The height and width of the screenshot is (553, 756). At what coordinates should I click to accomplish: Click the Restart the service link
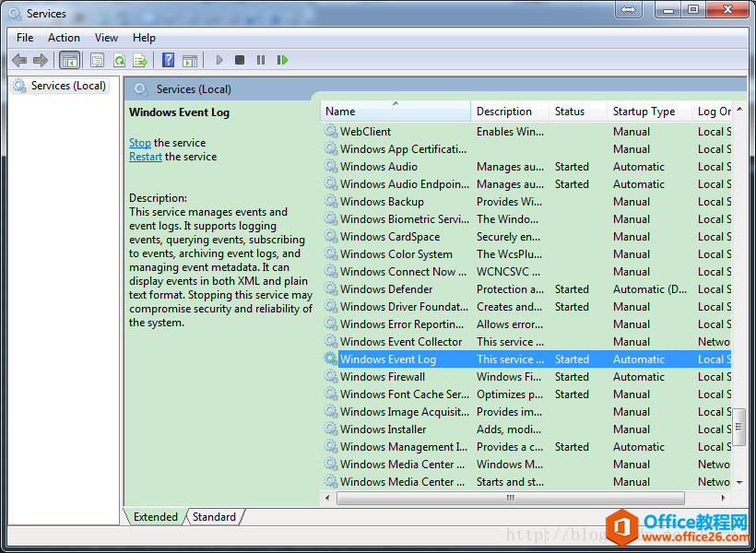146,157
